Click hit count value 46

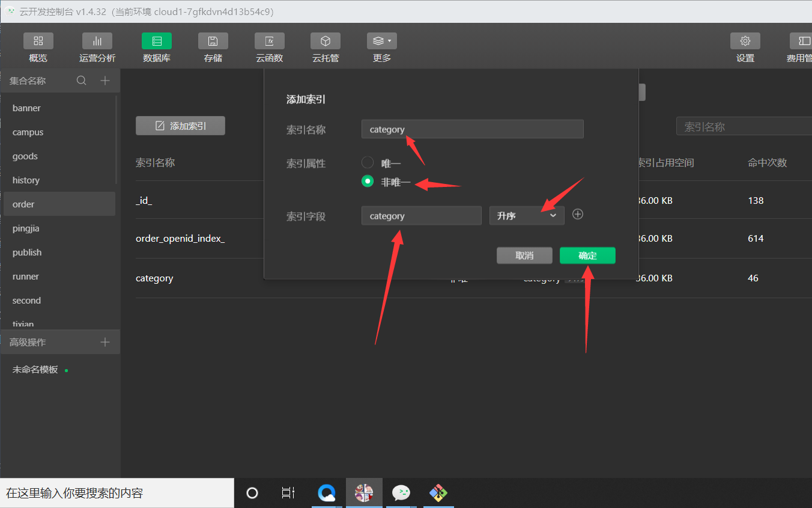(x=753, y=278)
